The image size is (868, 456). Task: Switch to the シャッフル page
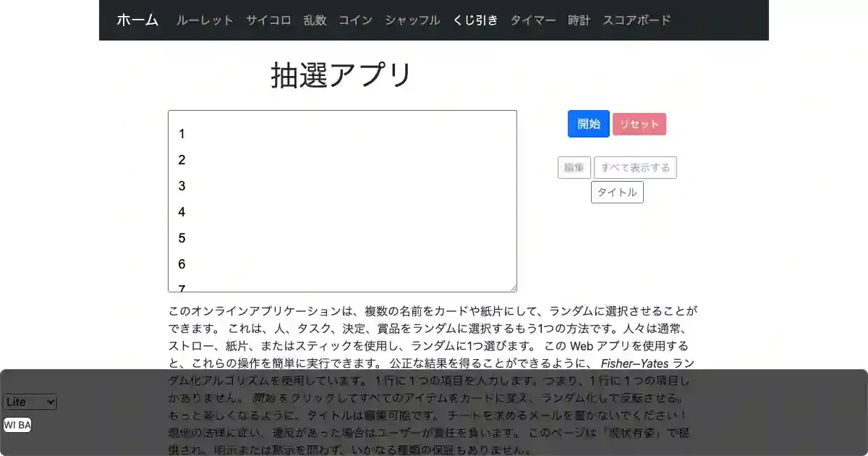coord(412,20)
